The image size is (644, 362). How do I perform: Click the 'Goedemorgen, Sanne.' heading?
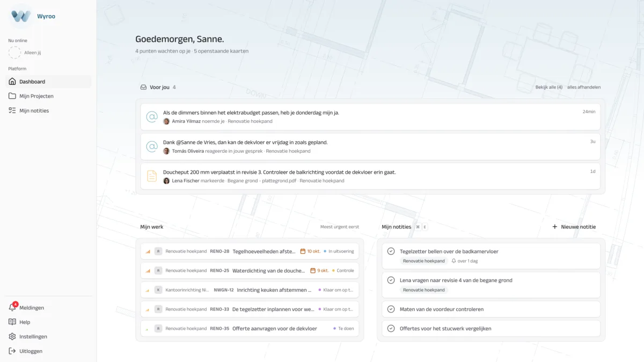[x=180, y=39]
